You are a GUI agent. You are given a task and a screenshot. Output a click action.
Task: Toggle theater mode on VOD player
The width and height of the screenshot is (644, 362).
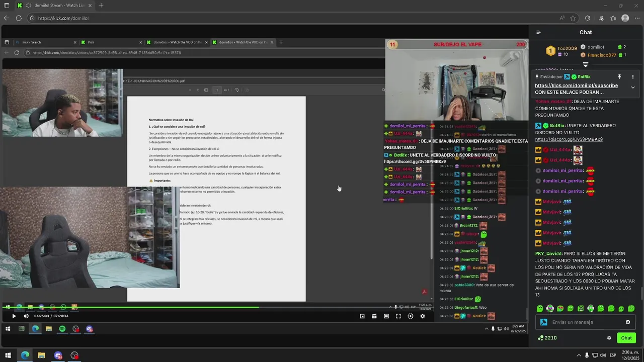[386, 316]
